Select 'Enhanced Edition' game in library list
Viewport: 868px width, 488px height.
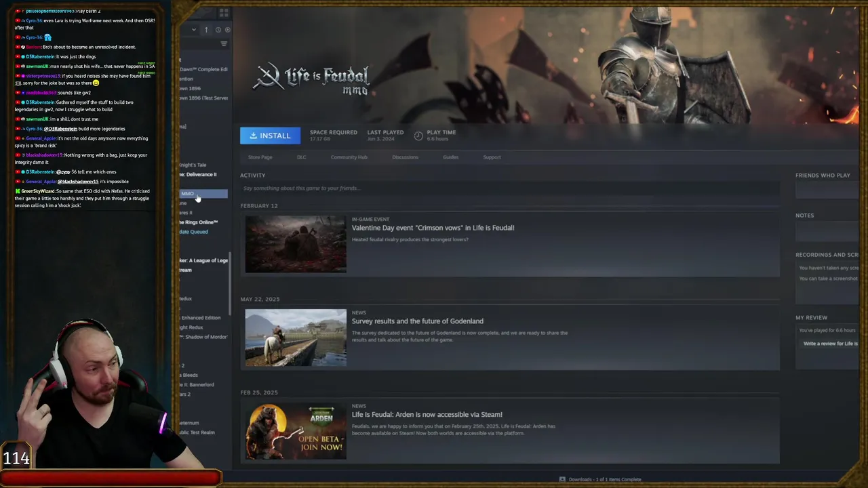coord(200,318)
